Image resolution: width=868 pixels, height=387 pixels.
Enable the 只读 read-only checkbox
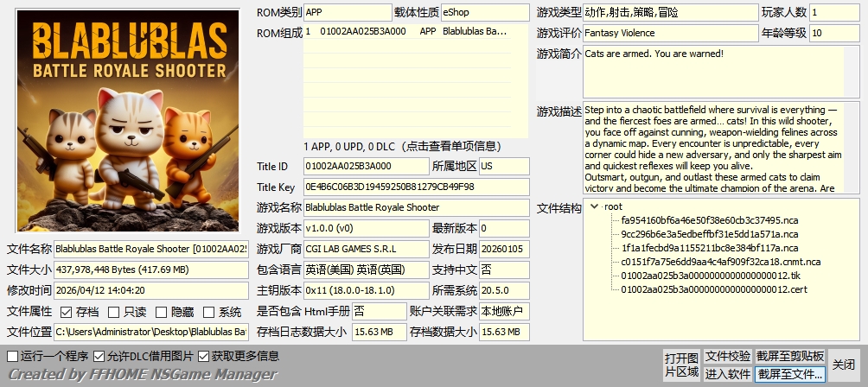[115, 312]
